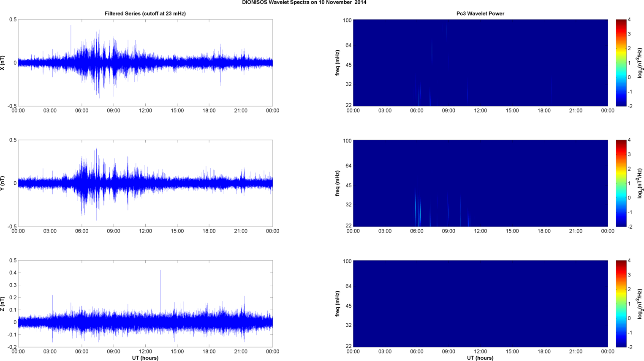The height and width of the screenshot is (361, 644).
Task: Click the "0.1" tick on the Z axis
Action: [x=13, y=310]
